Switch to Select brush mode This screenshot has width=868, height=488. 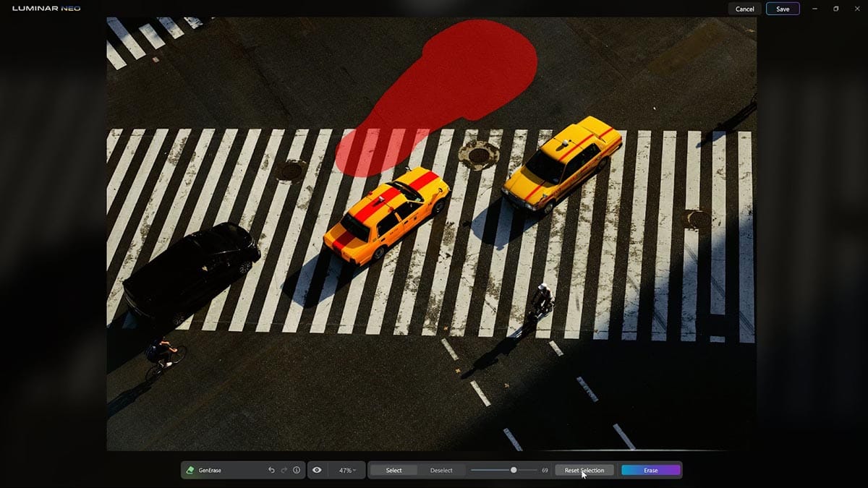pyautogui.click(x=393, y=470)
